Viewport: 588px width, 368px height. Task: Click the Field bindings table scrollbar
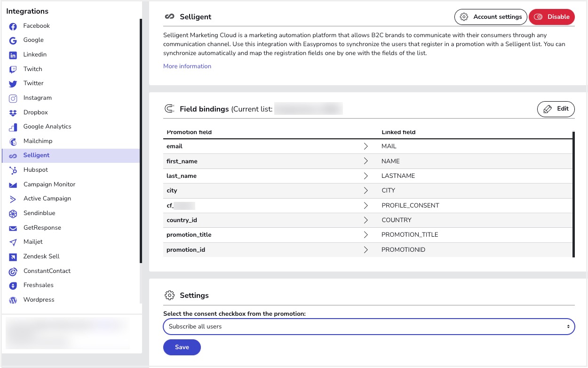[x=573, y=194]
